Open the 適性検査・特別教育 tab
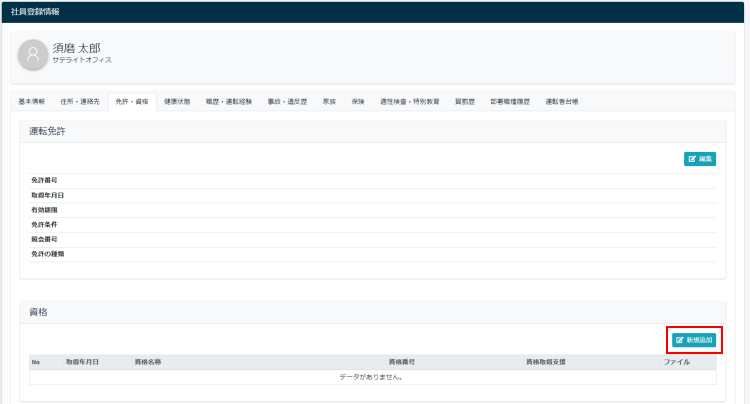The width and height of the screenshot is (750, 404). (x=409, y=102)
